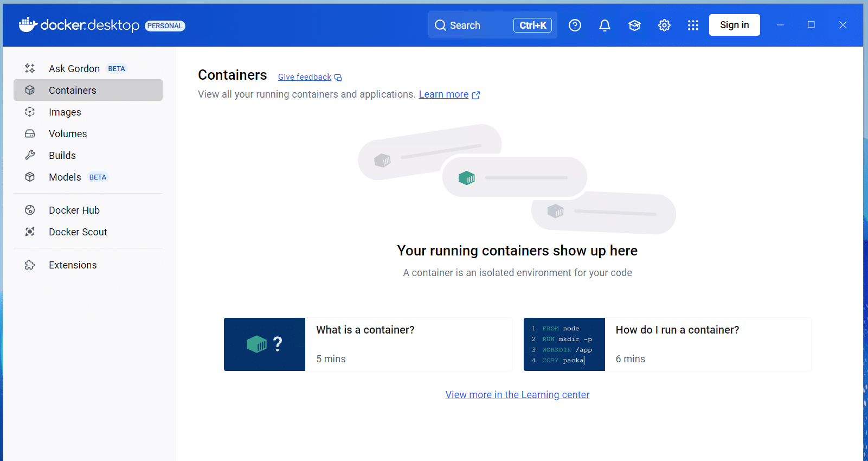Open the help question mark icon
This screenshot has height=461, width=868.
tap(575, 25)
